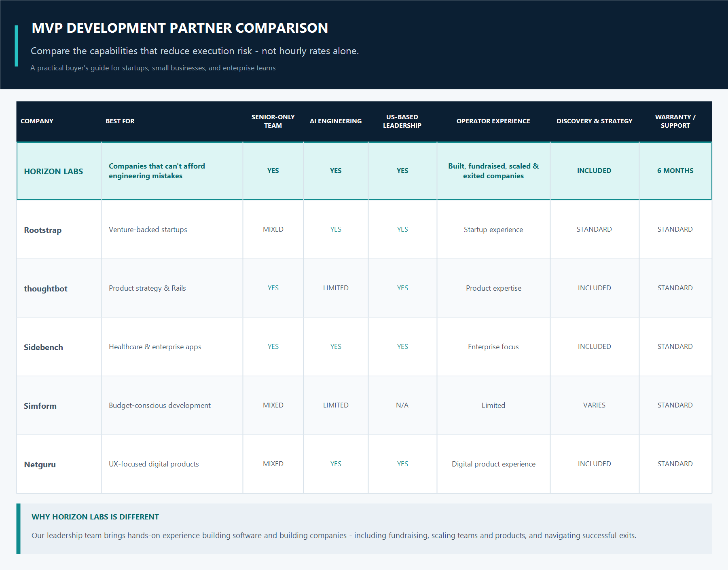The width and height of the screenshot is (728, 570).
Task: Select "Companies that can't afford engineering mistakes"
Action: tap(157, 171)
